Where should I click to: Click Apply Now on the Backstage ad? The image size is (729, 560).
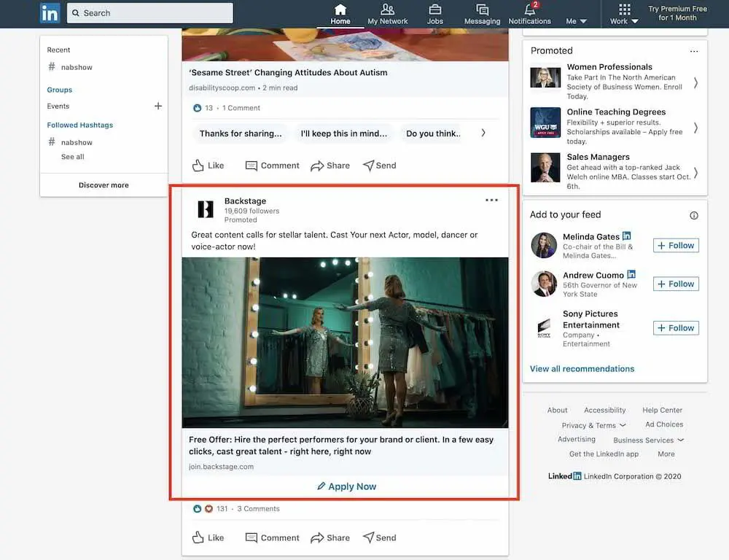[x=346, y=486]
